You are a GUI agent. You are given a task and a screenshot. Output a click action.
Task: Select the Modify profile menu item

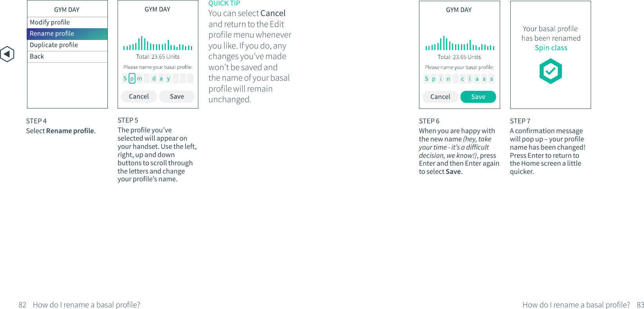(x=67, y=22)
